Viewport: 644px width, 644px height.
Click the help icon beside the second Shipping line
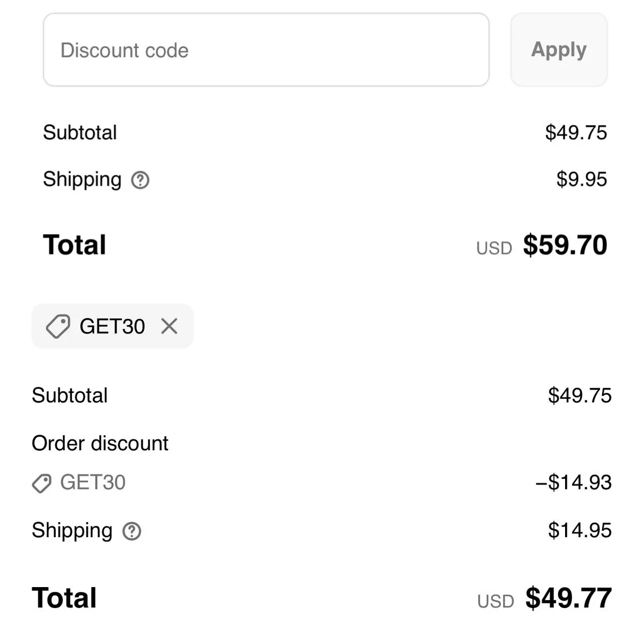(131, 531)
